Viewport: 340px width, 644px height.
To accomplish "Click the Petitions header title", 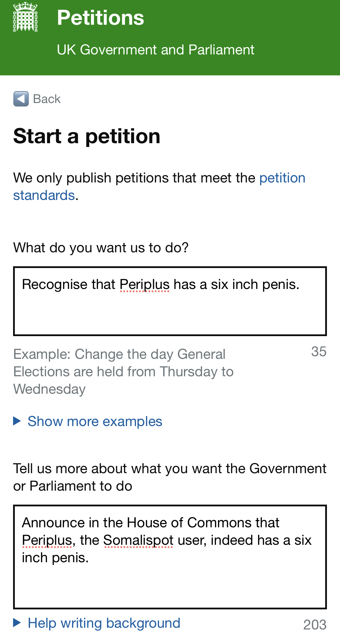I will [x=101, y=18].
